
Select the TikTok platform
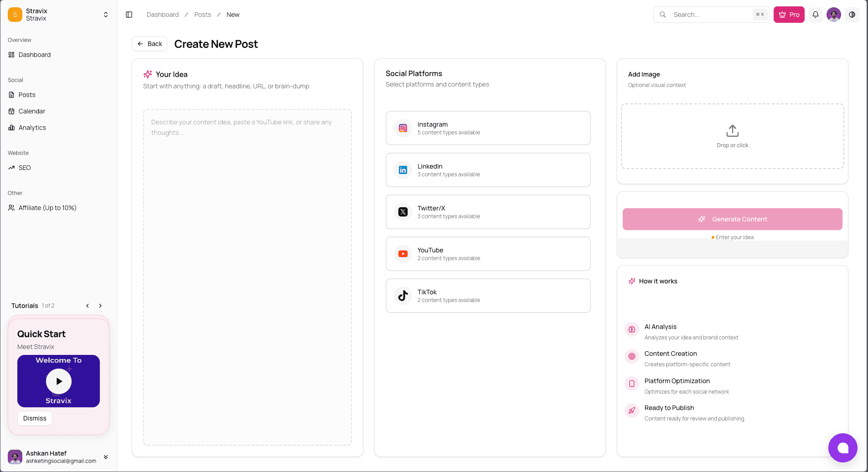click(x=487, y=296)
